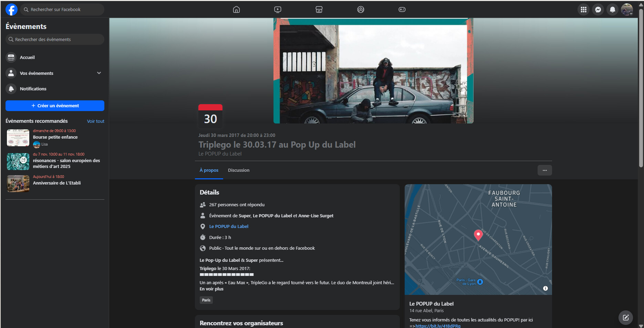Open the Video tab icon
644x328 pixels.
click(x=278, y=10)
